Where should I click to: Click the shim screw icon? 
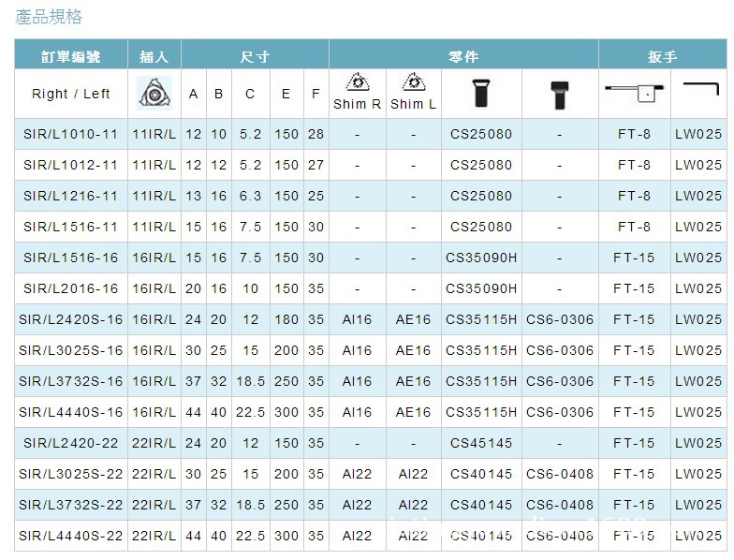[x=560, y=93]
